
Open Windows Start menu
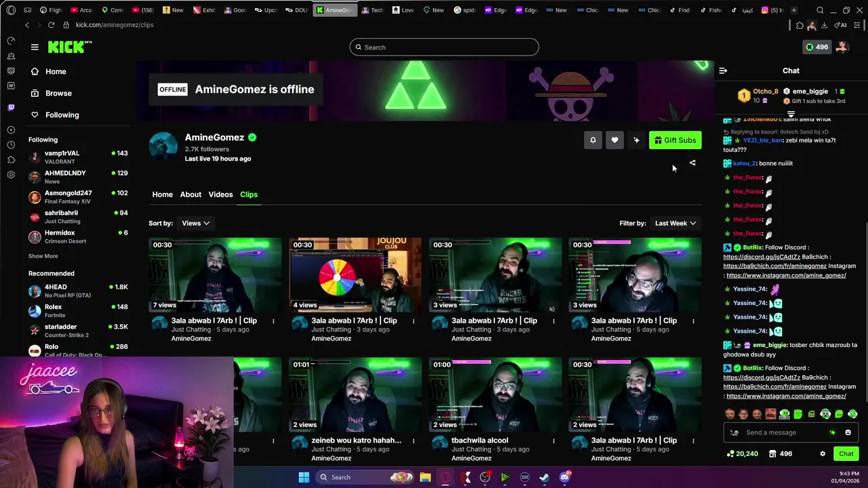point(304,477)
